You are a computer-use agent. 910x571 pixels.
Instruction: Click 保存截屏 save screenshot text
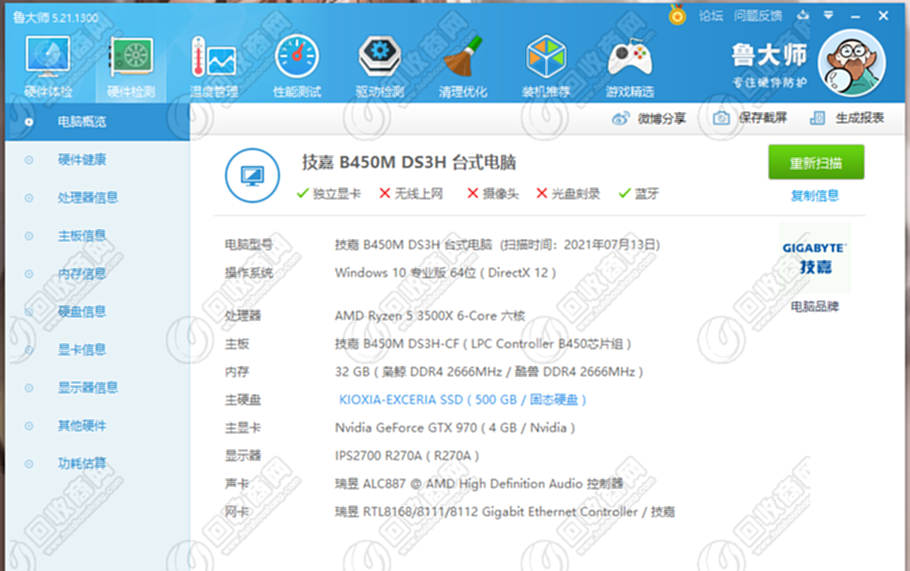click(763, 118)
